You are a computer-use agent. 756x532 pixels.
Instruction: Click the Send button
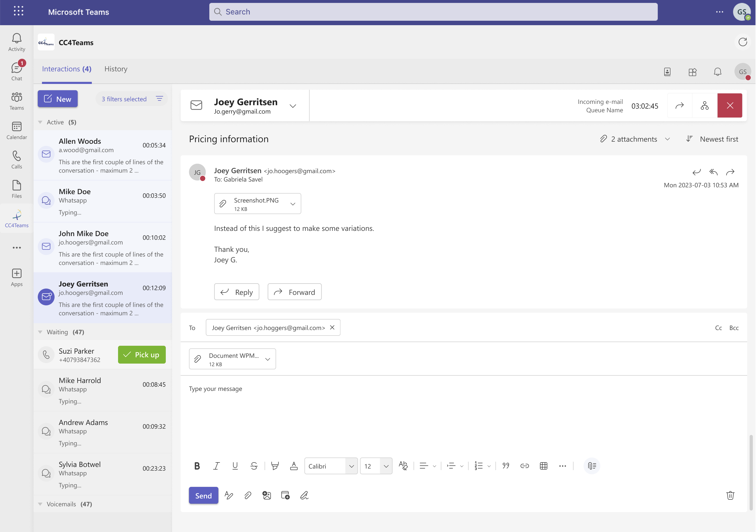click(x=203, y=495)
